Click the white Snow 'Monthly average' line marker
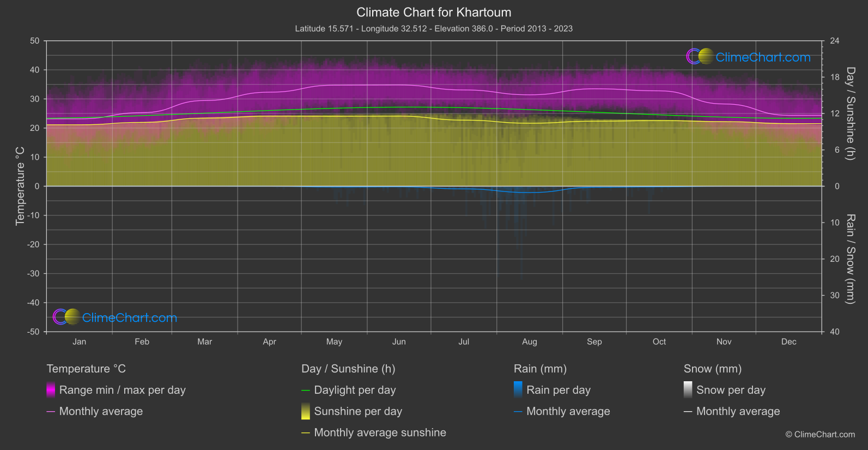The width and height of the screenshot is (868, 450). tap(688, 412)
